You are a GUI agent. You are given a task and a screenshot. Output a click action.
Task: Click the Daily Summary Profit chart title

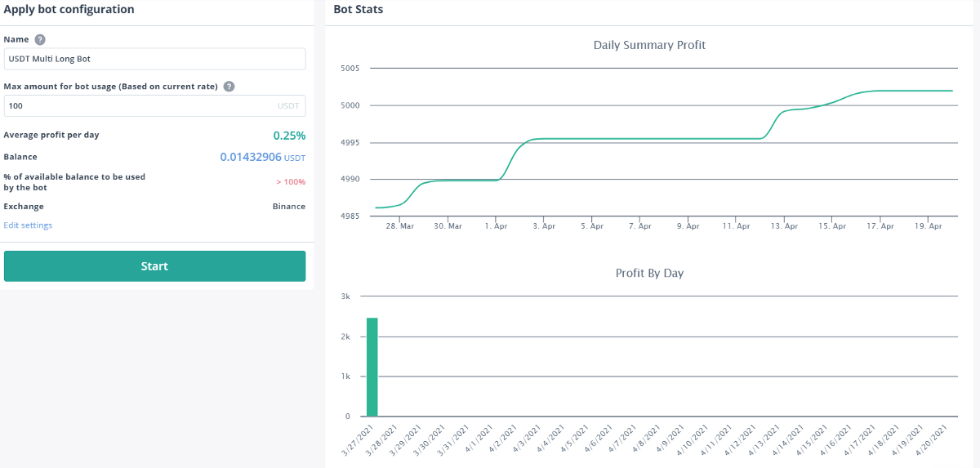point(649,45)
